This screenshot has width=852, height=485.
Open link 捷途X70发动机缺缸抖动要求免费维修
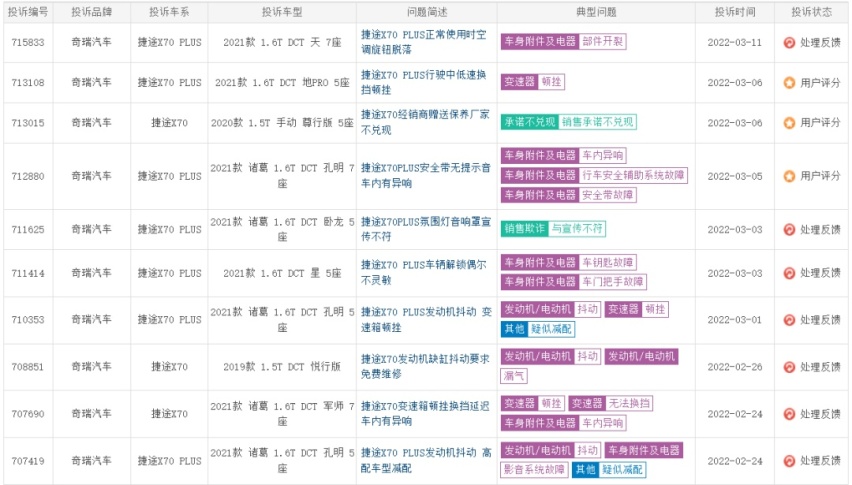pyautogui.click(x=425, y=366)
